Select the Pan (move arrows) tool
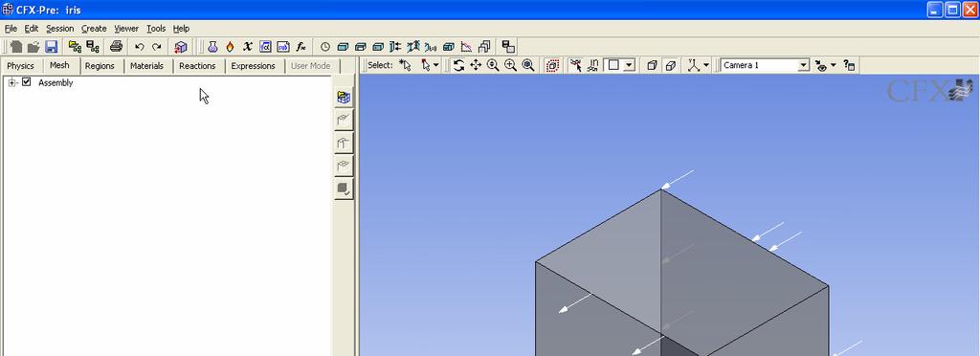Screen dimensions: 980x356 (x=476, y=65)
